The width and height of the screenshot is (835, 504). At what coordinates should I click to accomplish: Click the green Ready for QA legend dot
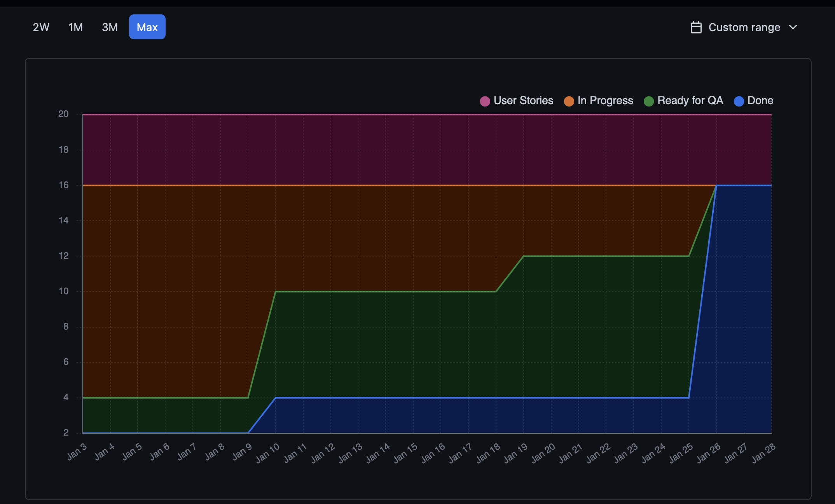click(x=649, y=101)
